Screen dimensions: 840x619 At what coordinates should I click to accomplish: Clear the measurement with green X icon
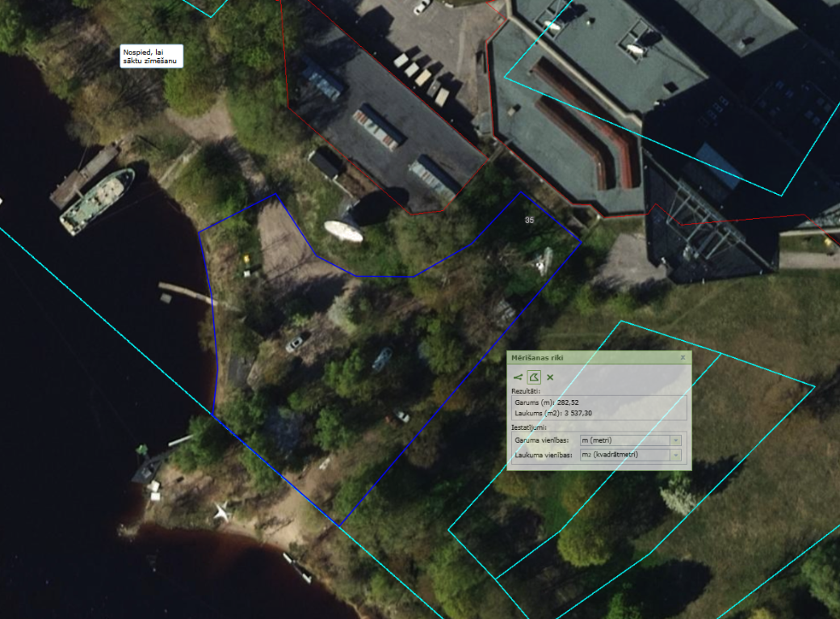tap(550, 377)
